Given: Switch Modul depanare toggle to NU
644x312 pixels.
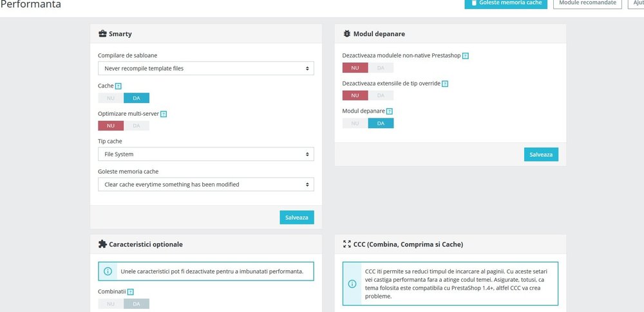Looking at the screenshot, I should pyautogui.click(x=355, y=123).
